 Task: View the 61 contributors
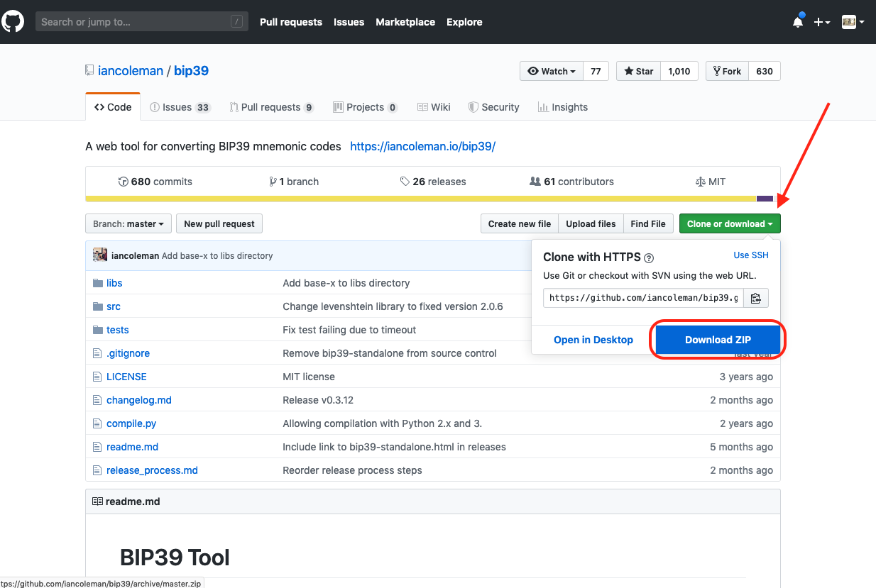coord(571,182)
